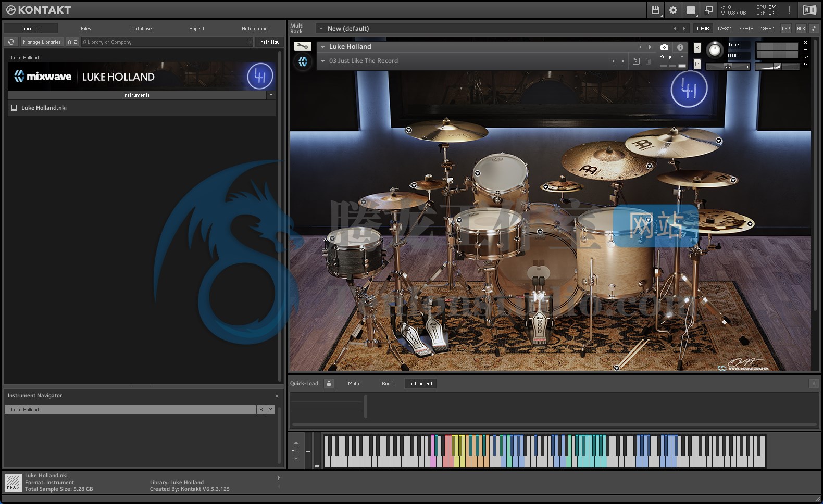Show rack page 49-64
The width and height of the screenshot is (823, 504).
tap(767, 29)
